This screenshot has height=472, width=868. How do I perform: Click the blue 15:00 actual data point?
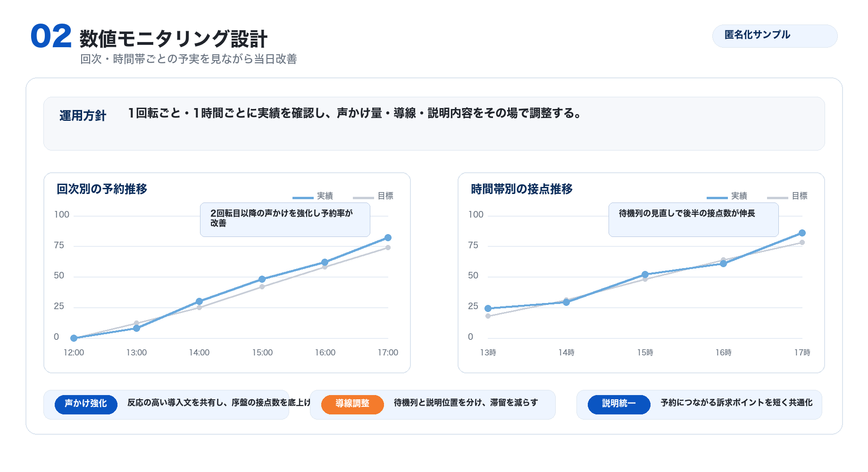(262, 279)
